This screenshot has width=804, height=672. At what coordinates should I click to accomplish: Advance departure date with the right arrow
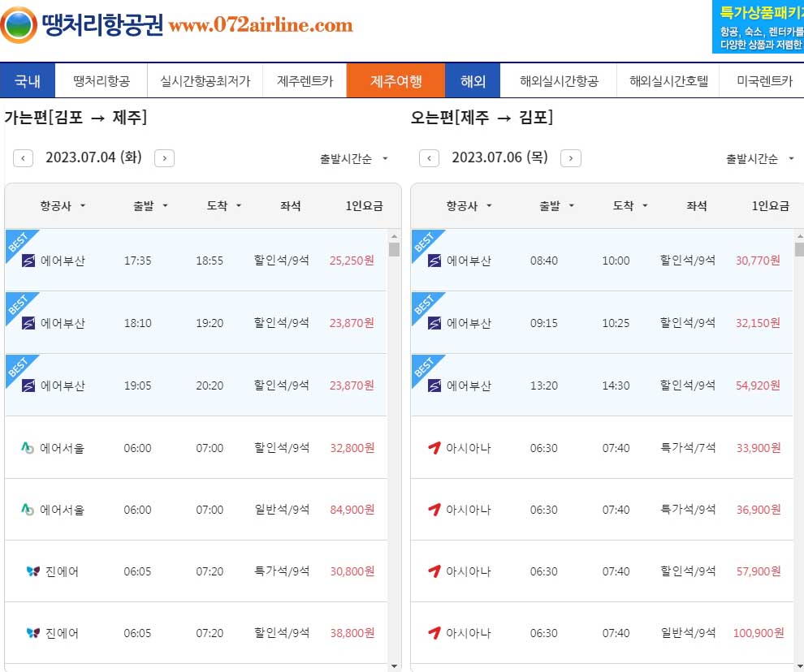164,158
